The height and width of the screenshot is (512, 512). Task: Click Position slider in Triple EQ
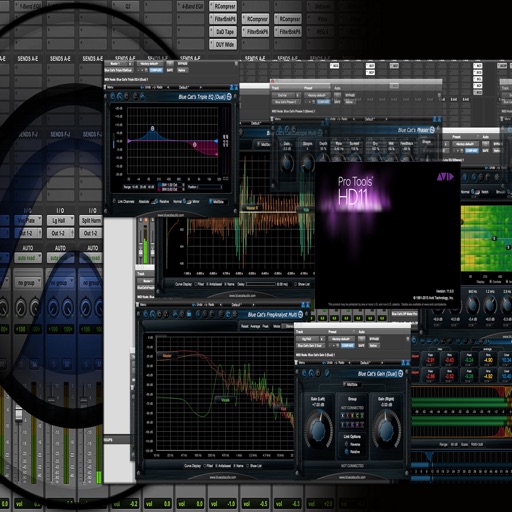(x=210, y=187)
